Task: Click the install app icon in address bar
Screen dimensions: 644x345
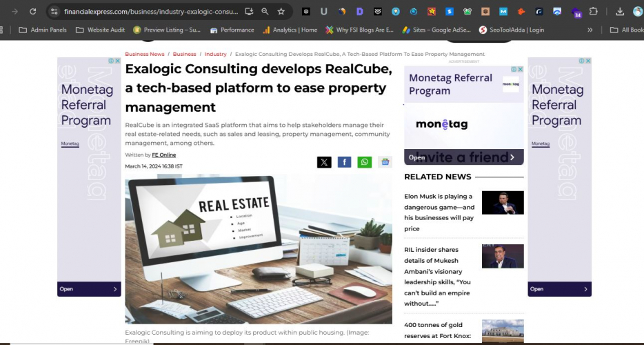Action: tap(249, 12)
